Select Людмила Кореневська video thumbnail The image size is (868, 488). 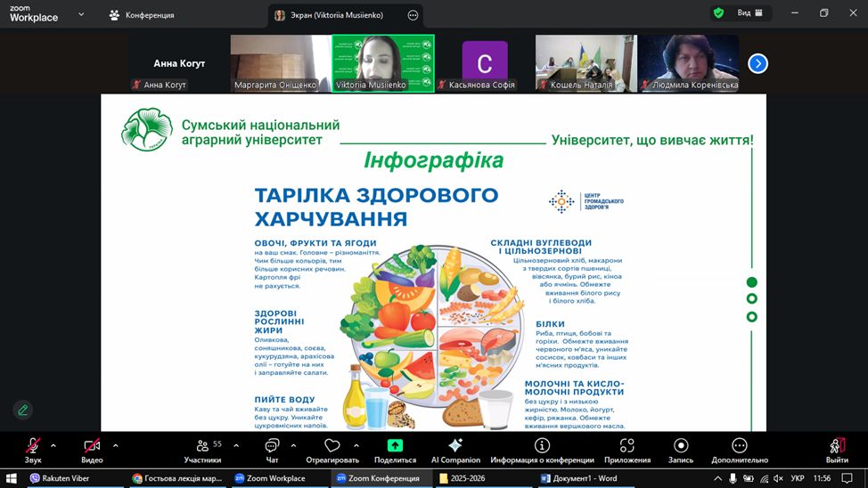[688, 62]
